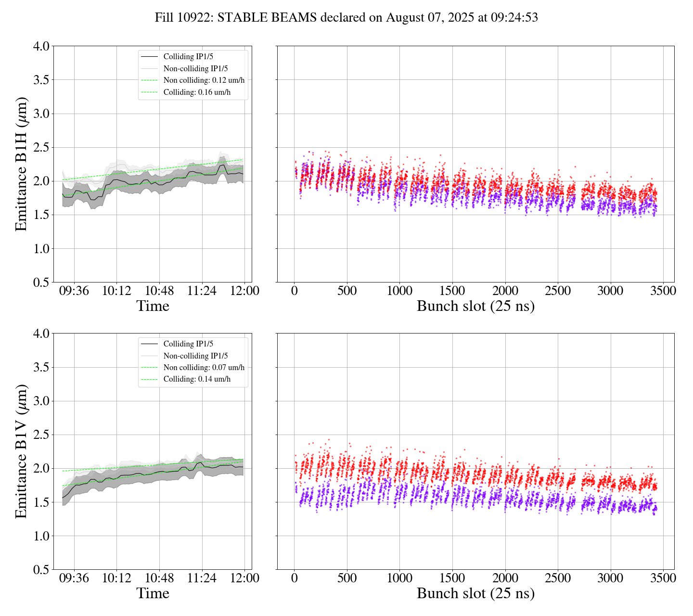Click the "Emittance B1V (μm)" y-axis label
Screen dimensions: 693x616
pos(21,451)
